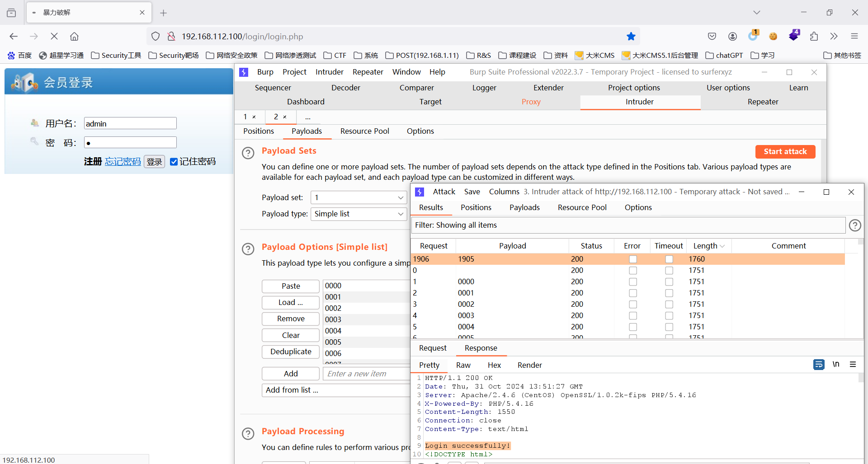
Task: Click the Enter a new item field
Action: (366, 374)
